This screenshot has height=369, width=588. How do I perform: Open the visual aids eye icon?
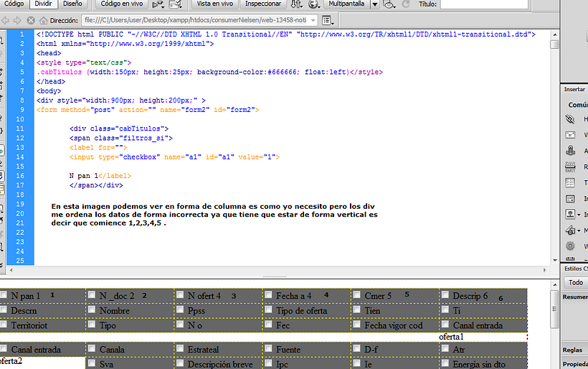(x=389, y=4)
